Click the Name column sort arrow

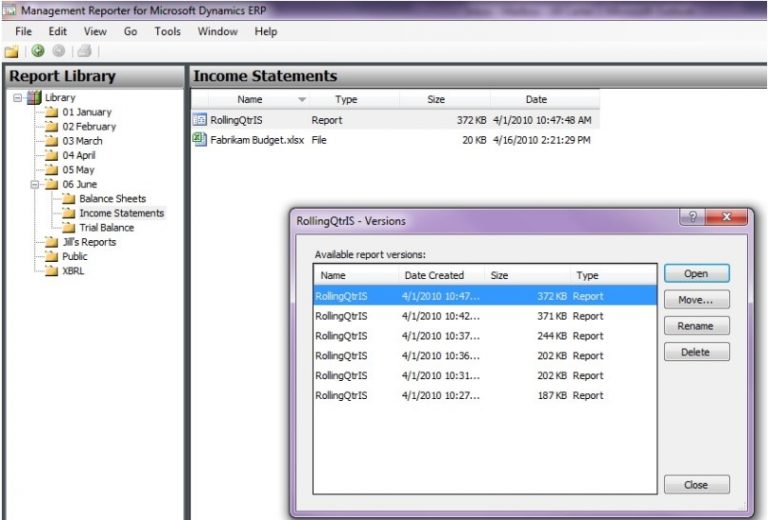click(x=302, y=100)
